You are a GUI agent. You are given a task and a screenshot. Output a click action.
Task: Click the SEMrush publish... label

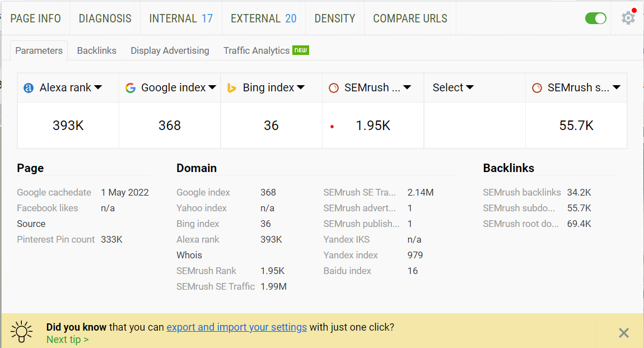(x=361, y=224)
